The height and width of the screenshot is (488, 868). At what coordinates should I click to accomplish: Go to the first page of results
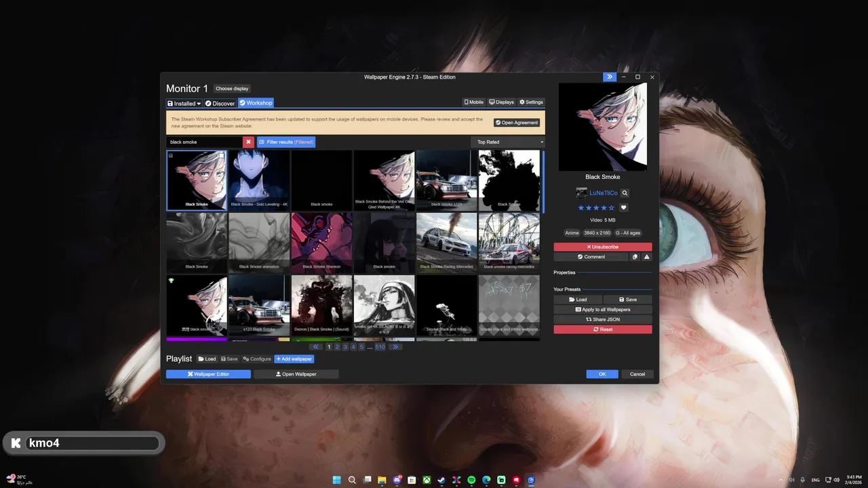[x=315, y=347]
